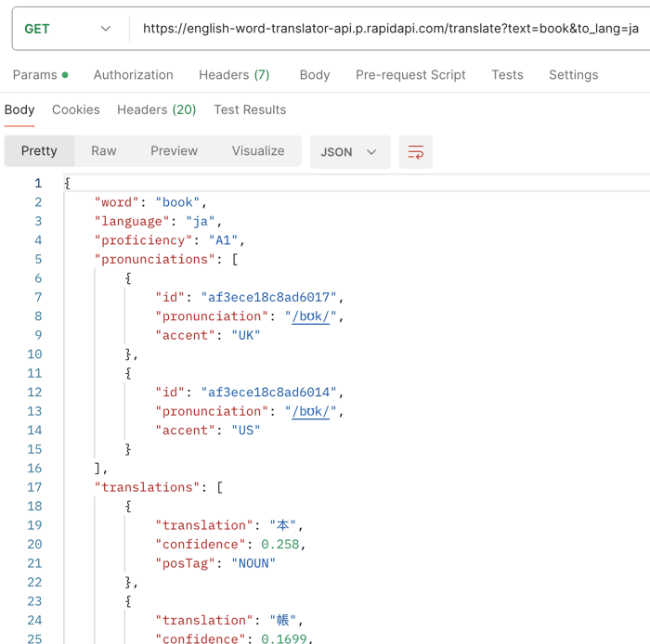Click the US /bʊk/ pronunciation link
Screen dimensions: 650x644
(x=310, y=412)
